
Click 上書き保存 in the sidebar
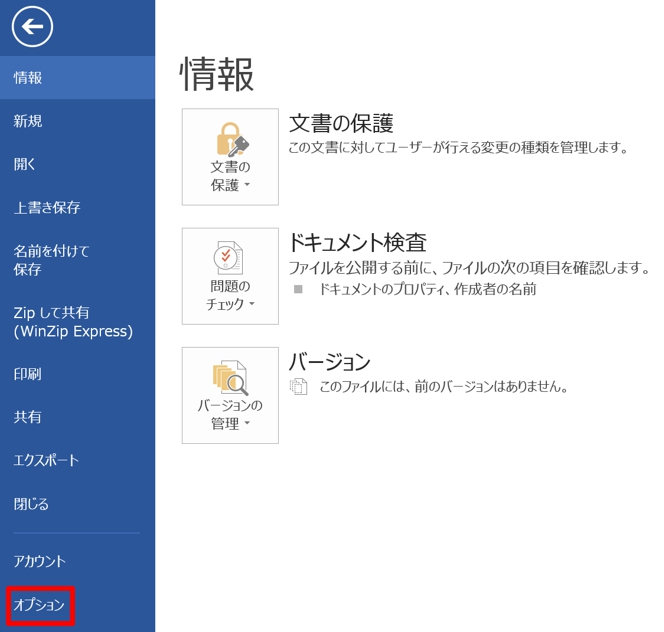click(x=77, y=207)
